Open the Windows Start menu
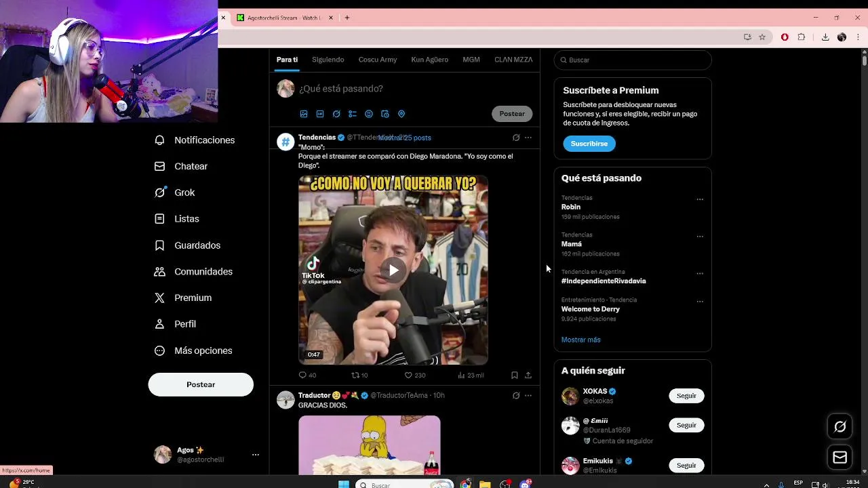Viewport: 868px width, 488px height. point(344,484)
